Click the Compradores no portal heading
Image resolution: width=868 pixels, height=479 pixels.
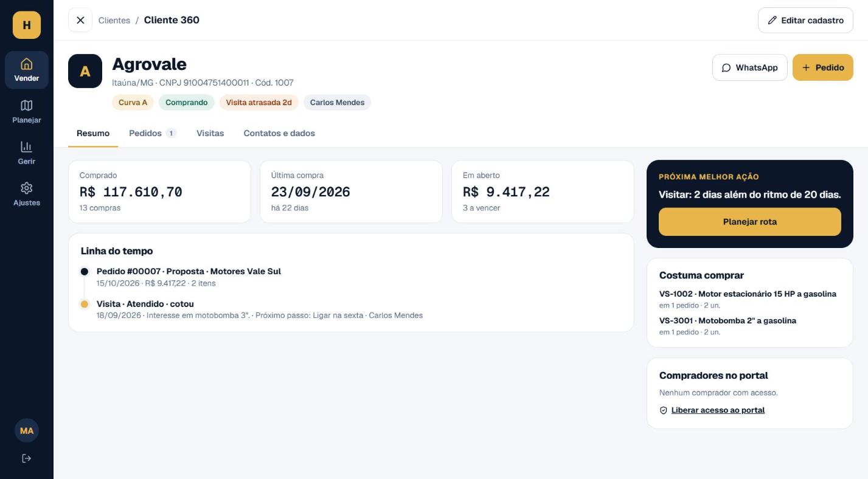[x=713, y=376]
